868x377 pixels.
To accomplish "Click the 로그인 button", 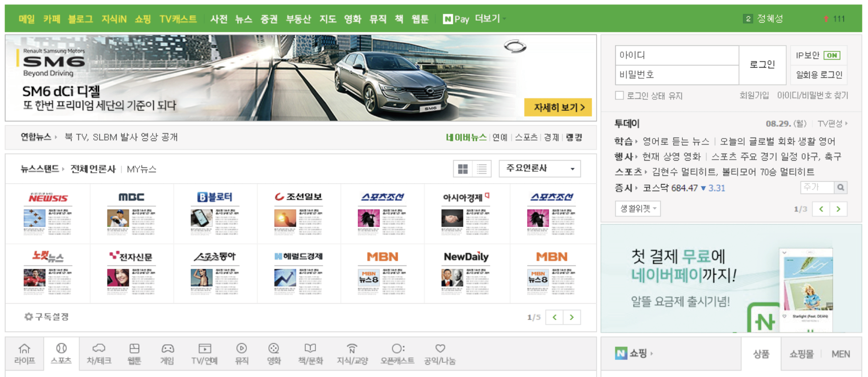I will point(762,65).
